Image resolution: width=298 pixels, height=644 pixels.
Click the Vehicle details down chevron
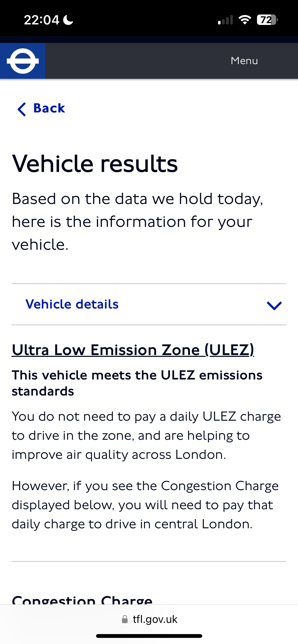274,305
